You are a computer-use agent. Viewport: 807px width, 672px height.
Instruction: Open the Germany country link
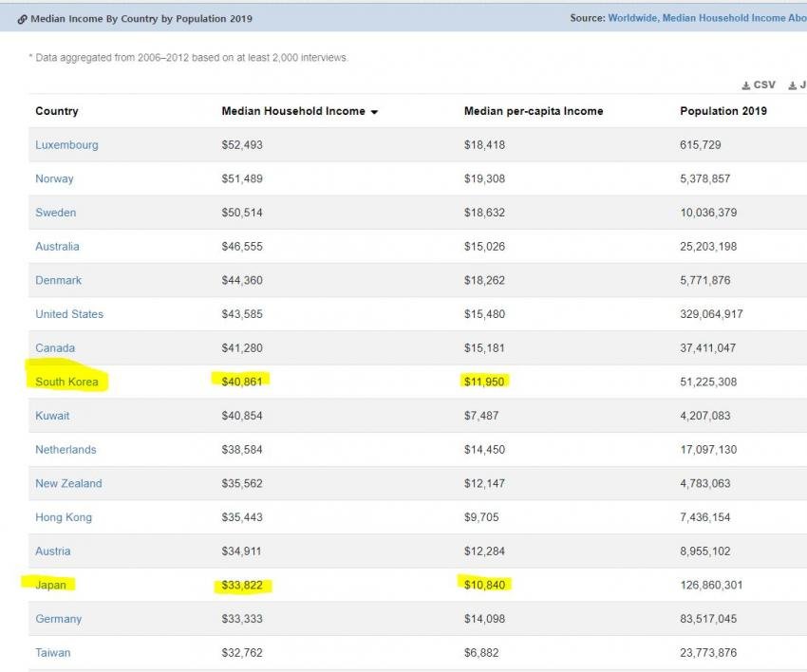pyautogui.click(x=58, y=619)
